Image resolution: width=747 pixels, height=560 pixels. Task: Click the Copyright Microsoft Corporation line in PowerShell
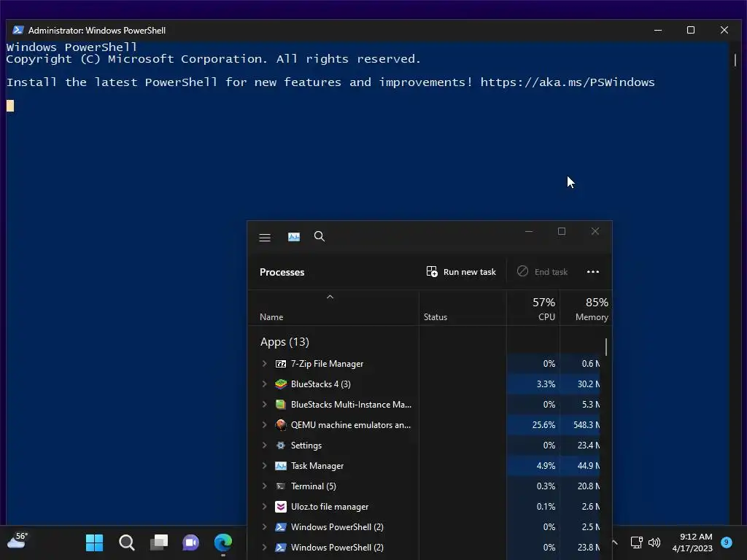[x=214, y=59]
